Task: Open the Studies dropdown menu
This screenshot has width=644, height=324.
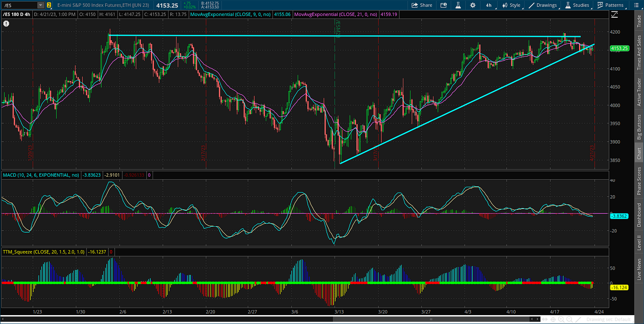Action: pos(577,5)
